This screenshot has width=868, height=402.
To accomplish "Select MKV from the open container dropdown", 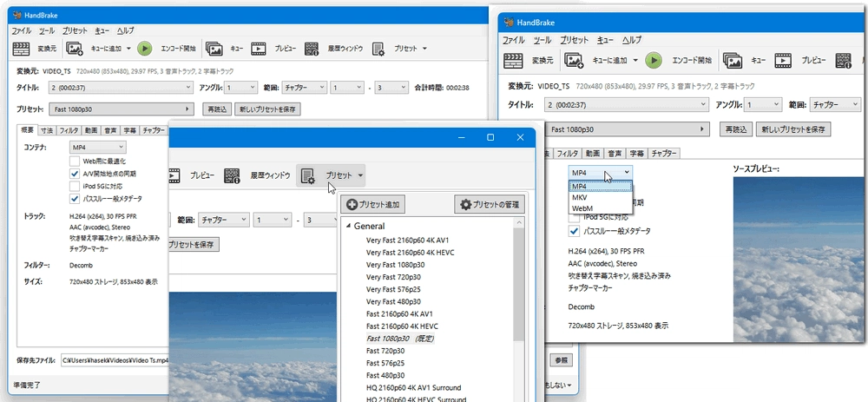I will coord(580,197).
